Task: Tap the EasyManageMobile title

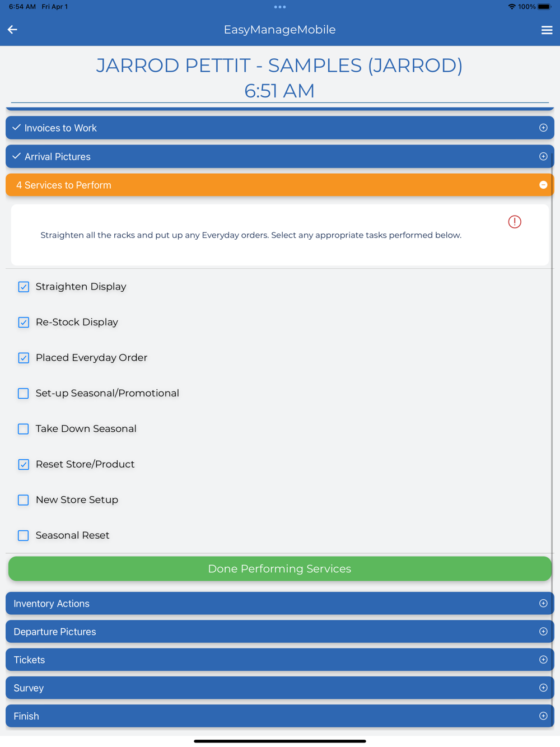Action: (x=280, y=30)
